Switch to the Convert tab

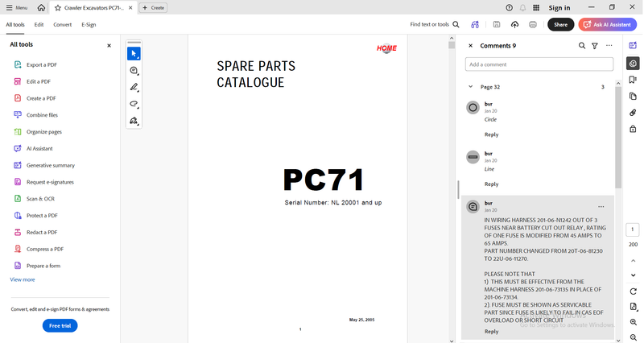tap(63, 25)
